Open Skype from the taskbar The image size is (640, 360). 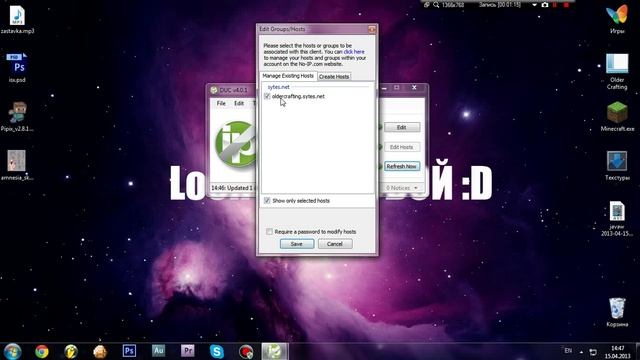point(217,351)
